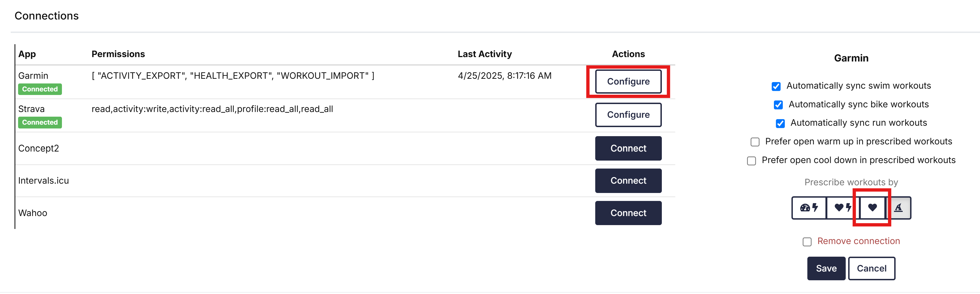980x294 pixels.
Task: Click the Concept2 app name
Action: tap(38, 148)
